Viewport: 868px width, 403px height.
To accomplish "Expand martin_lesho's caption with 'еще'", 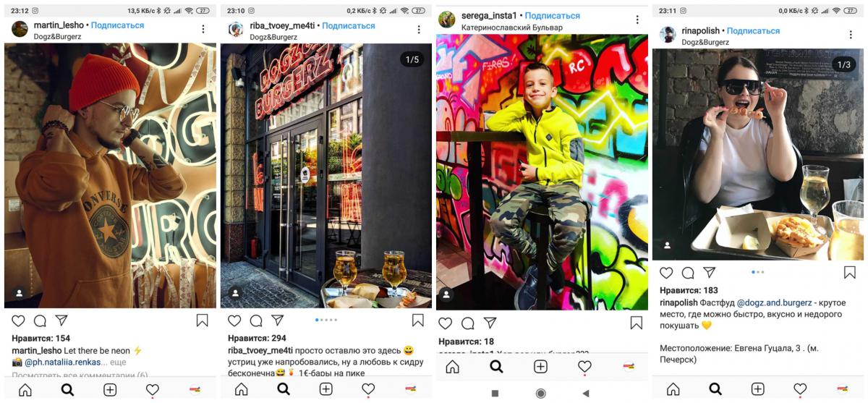I will tap(118, 362).
